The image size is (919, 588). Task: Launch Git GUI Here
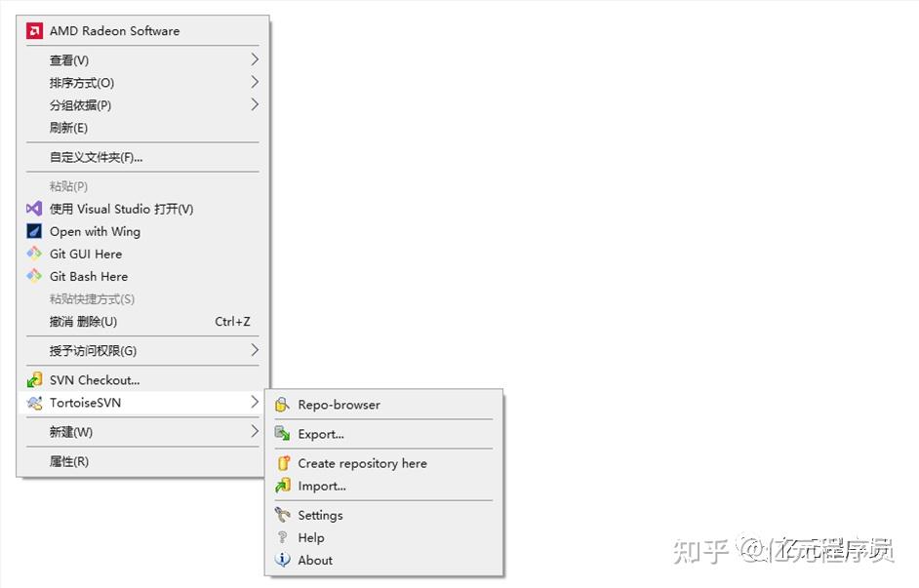[x=143, y=254]
